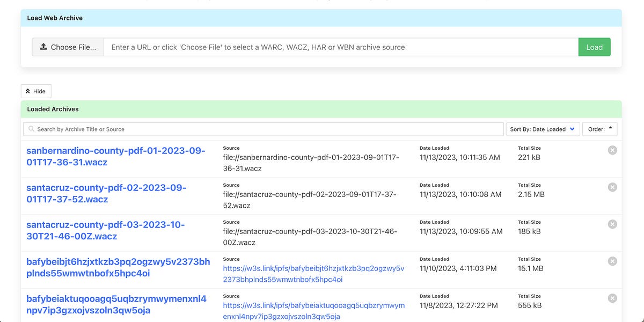This screenshot has width=644, height=322.
Task: Click the green Load button
Action: point(594,47)
